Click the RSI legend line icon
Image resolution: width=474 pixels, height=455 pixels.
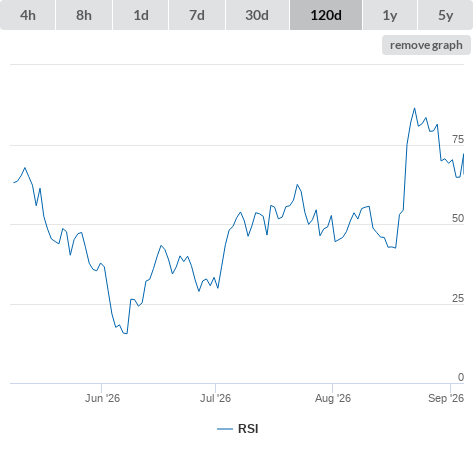pyautogui.click(x=225, y=429)
